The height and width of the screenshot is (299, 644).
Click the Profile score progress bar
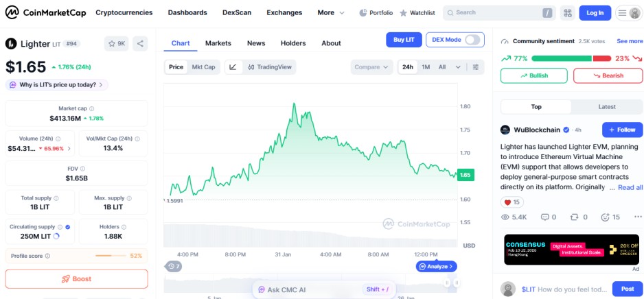point(111,256)
